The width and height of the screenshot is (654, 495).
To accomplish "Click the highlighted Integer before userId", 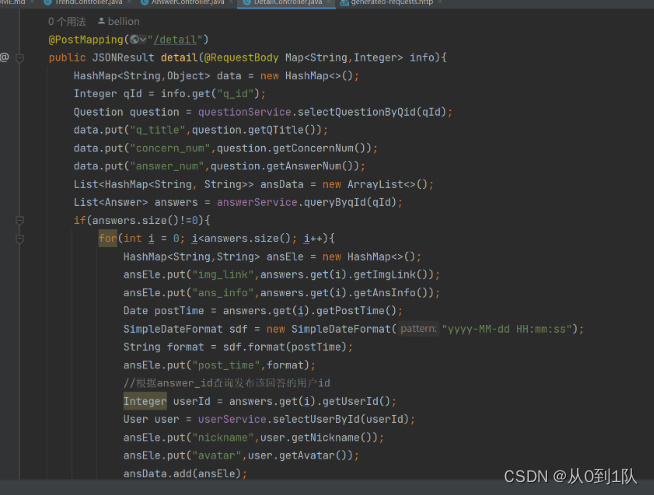I will [x=145, y=401].
